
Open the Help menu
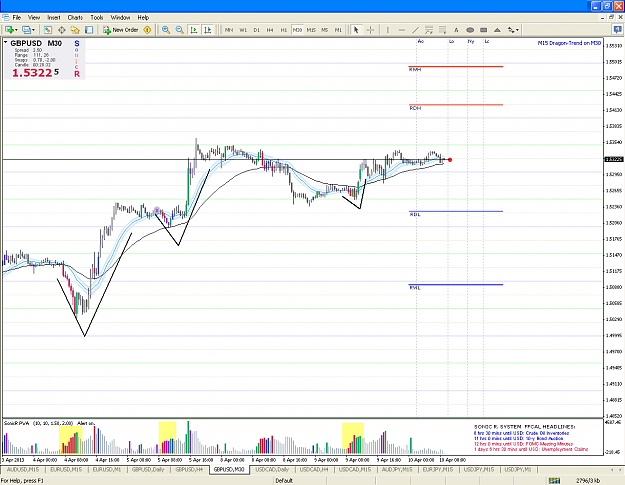pos(143,18)
